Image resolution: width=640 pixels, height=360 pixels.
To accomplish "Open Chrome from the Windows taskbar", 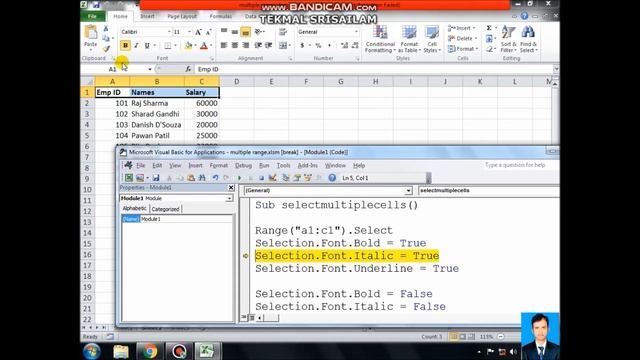I will [149, 351].
